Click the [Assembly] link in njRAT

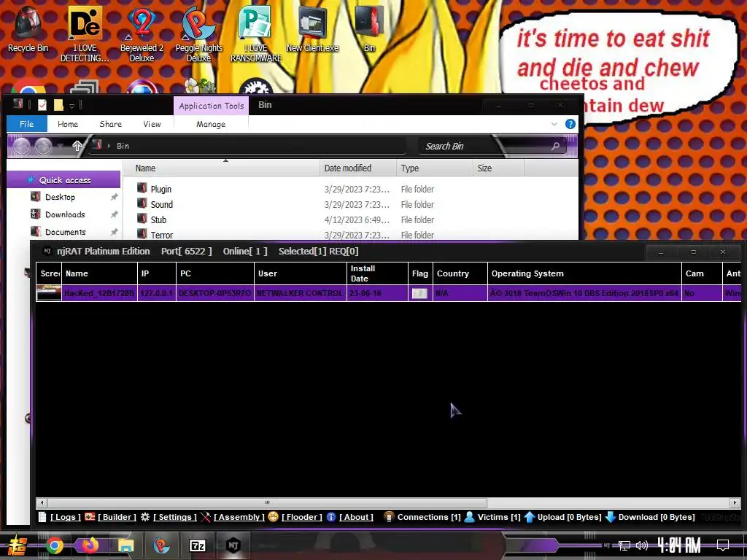point(239,517)
